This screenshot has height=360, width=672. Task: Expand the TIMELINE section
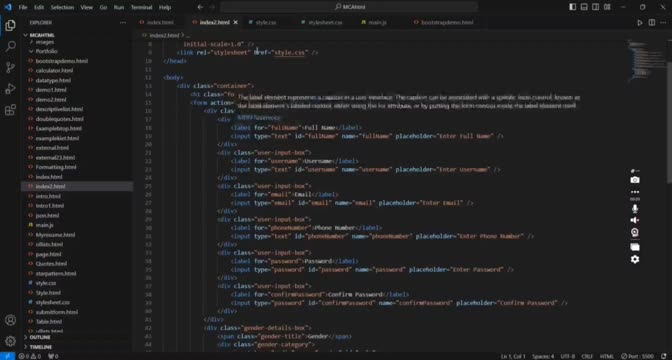coord(41,347)
